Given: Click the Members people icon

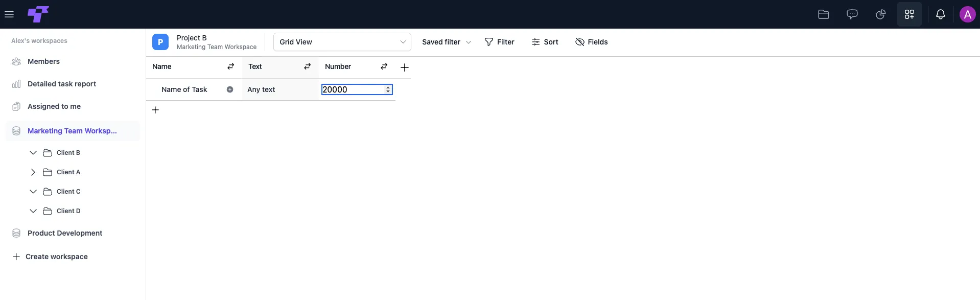Looking at the screenshot, I should pos(16,61).
